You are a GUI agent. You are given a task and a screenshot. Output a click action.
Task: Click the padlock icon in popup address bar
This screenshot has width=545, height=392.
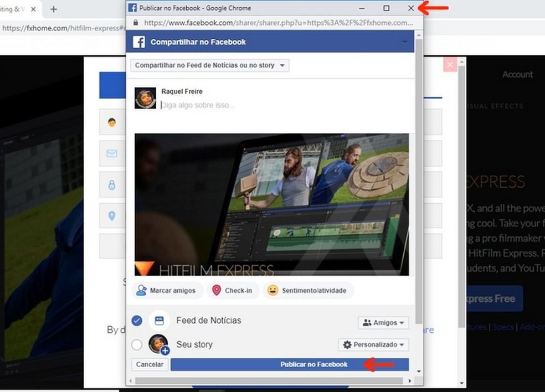click(136, 23)
